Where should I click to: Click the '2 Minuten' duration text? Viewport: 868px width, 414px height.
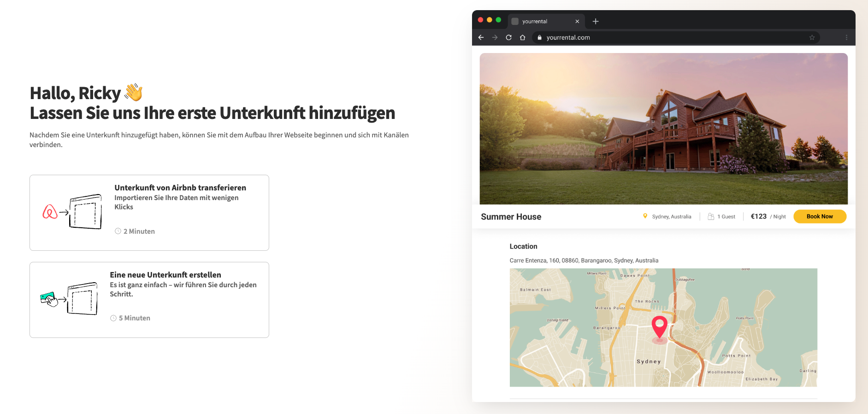point(139,231)
